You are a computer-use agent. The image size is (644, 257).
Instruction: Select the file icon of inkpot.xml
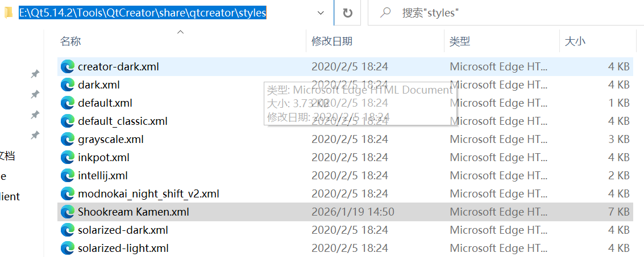pos(68,157)
